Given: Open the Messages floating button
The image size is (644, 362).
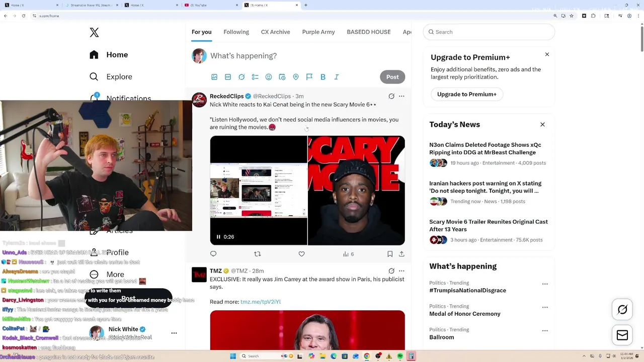Looking at the screenshot, I should (622, 335).
